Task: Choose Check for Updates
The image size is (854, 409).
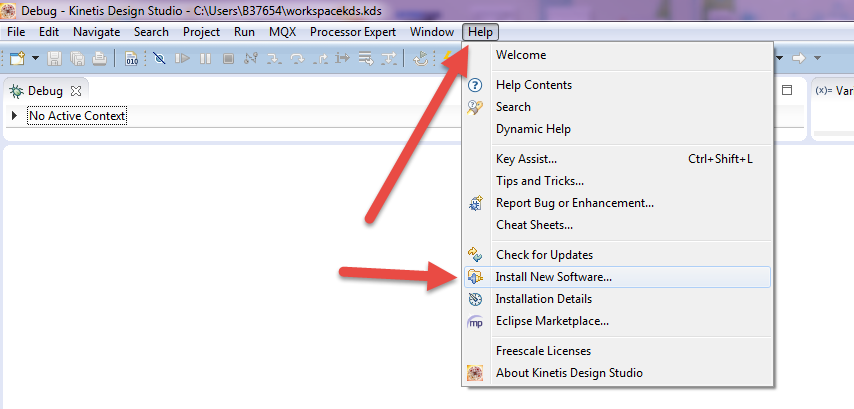Action: (x=617, y=255)
